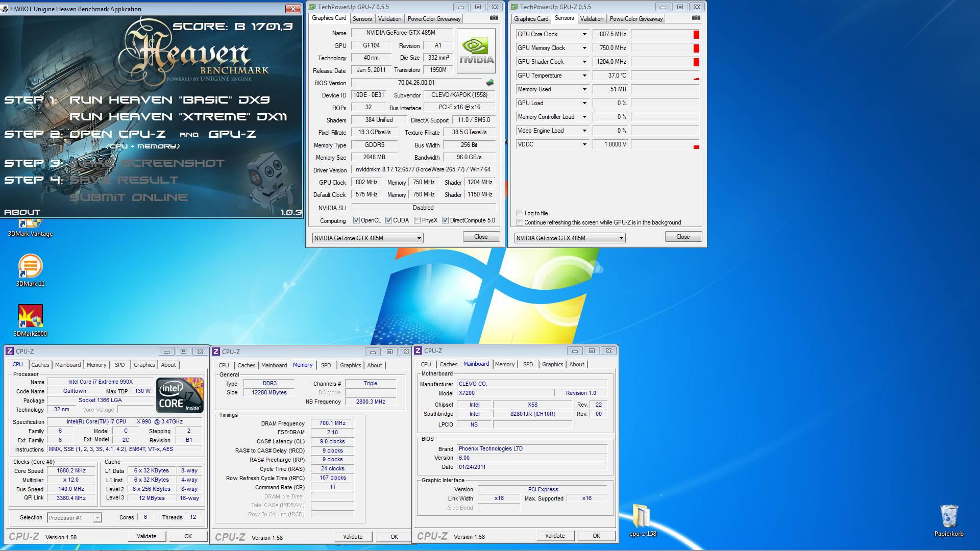Image resolution: width=980 pixels, height=551 pixels.
Task: Switch to Caches tab in the first CPU-Z window
Action: (x=40, y=365)
